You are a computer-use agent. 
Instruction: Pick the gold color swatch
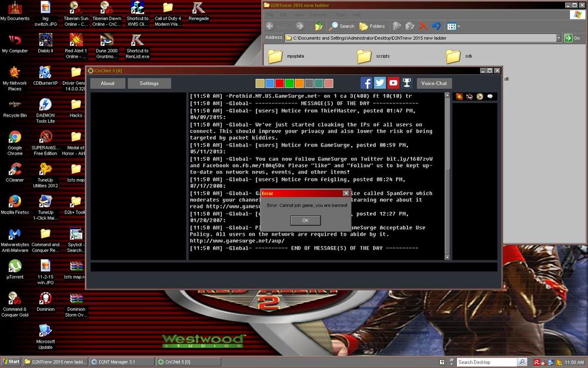260,84
